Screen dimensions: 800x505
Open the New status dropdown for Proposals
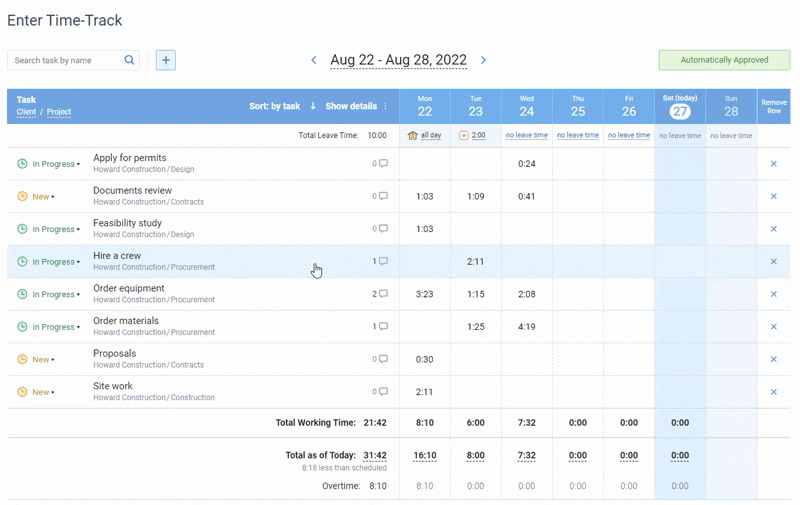click(43, 360)
